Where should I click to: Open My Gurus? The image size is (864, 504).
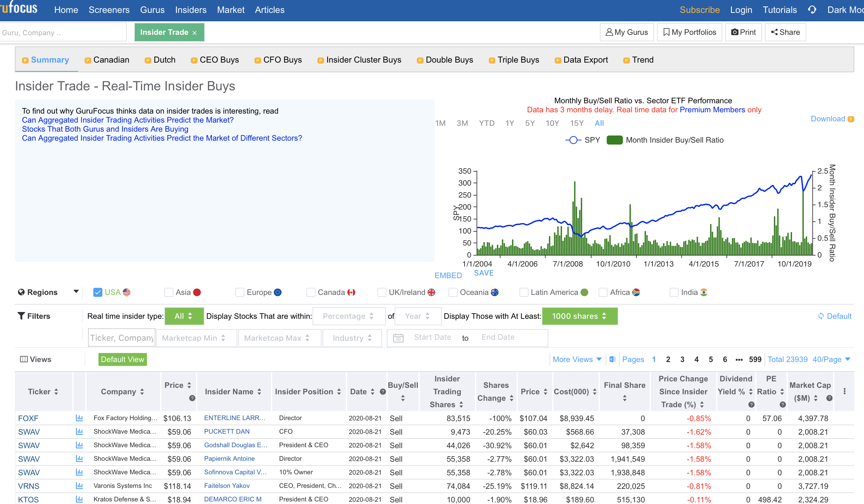click(627, 32)
